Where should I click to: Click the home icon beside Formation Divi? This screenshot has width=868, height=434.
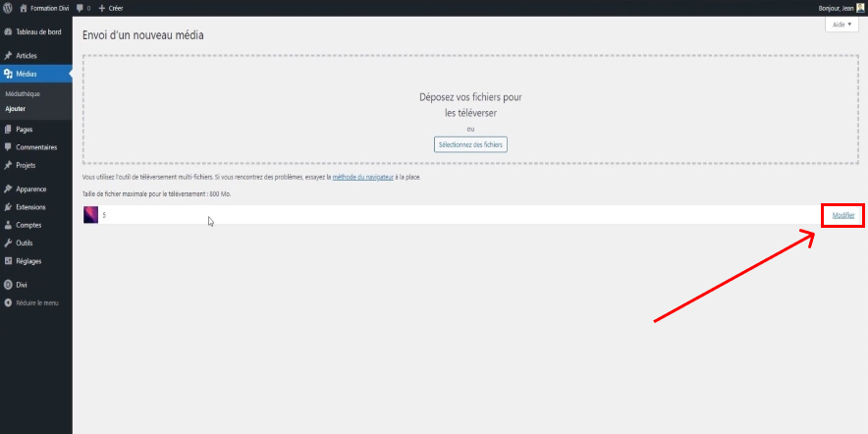(24, 8)
